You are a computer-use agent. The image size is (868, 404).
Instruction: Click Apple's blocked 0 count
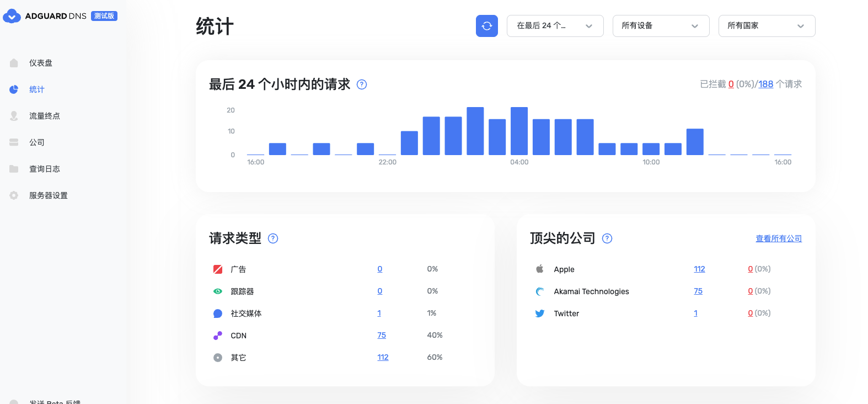751,269
